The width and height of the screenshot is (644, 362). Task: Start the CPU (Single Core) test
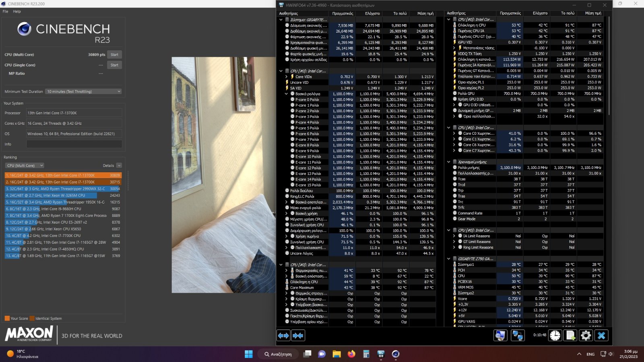coord(114,65)
